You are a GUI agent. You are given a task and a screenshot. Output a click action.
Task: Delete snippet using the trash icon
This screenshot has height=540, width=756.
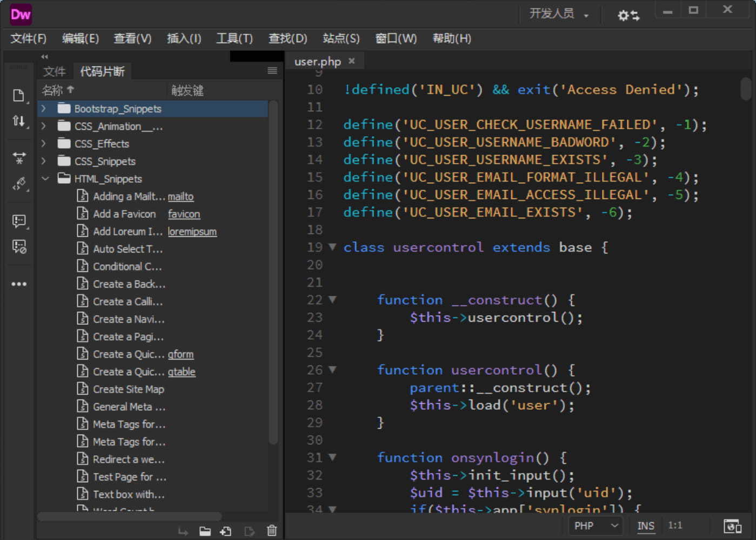tap(272, 531)
